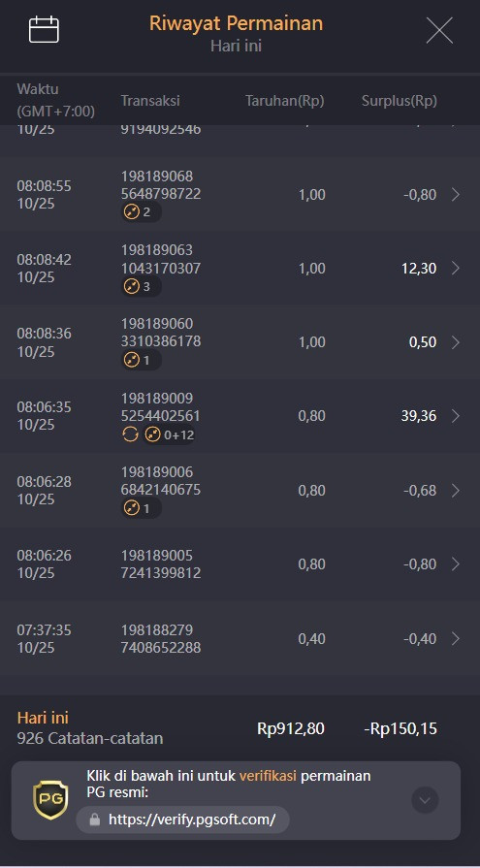
Task: Open transaction 198189005 7241399812 row
Action: (x=240, y=564)
